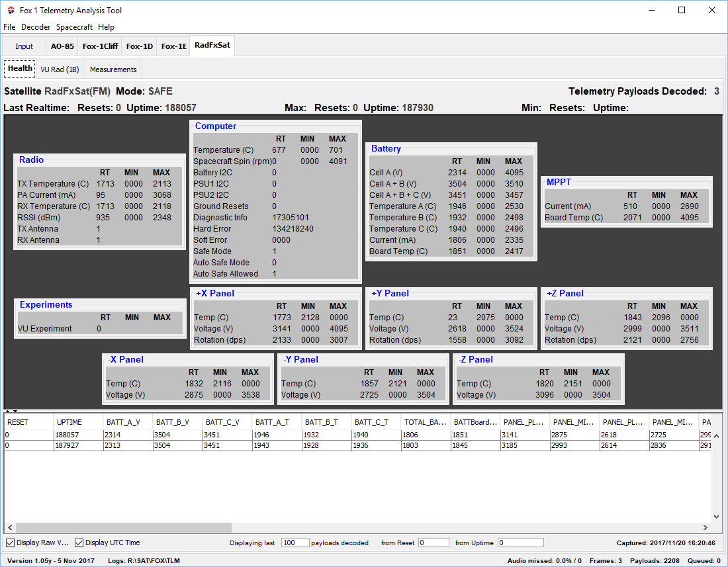The image size is (728, 567).
Task: Toggle the Display Raw Values checkbox
Action: point(11,543)
